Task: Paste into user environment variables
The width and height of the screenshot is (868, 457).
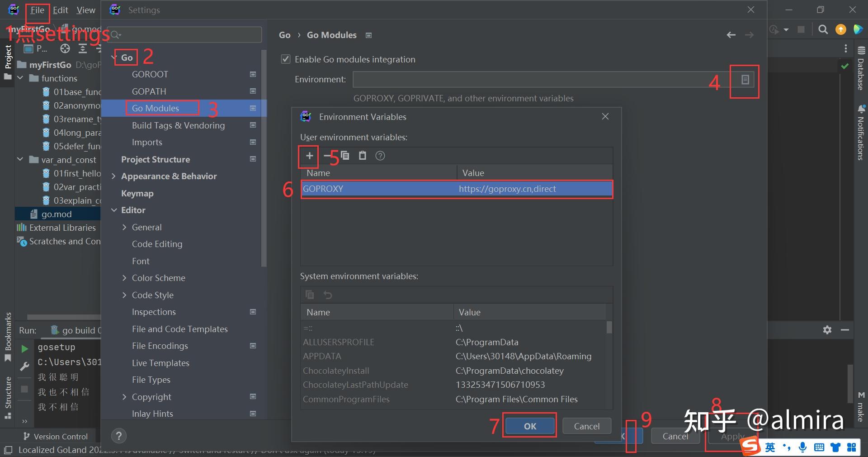Action: (362, 156)
